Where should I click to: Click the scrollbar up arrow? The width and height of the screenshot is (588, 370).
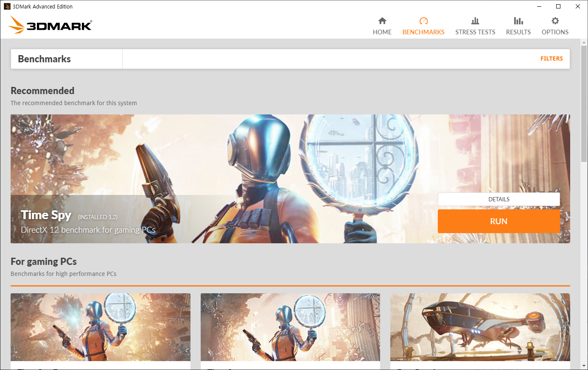pyautogui.click(x=584, y=42)
